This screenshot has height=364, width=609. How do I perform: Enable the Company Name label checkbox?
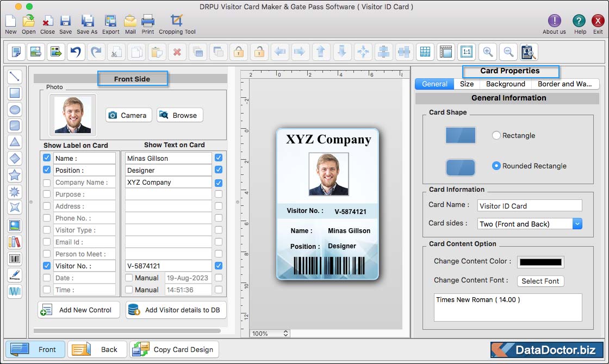pos(47,183)
